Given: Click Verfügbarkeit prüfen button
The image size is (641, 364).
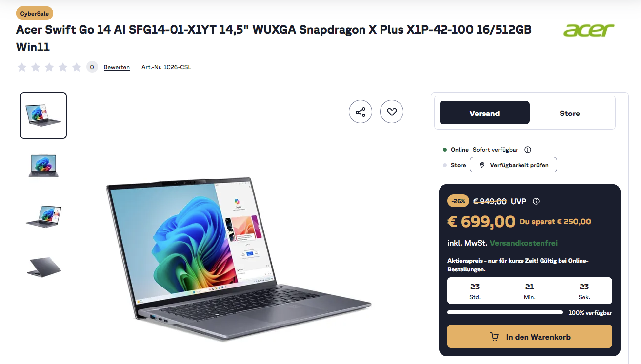Looking at the screenshot, I should 513,165.
